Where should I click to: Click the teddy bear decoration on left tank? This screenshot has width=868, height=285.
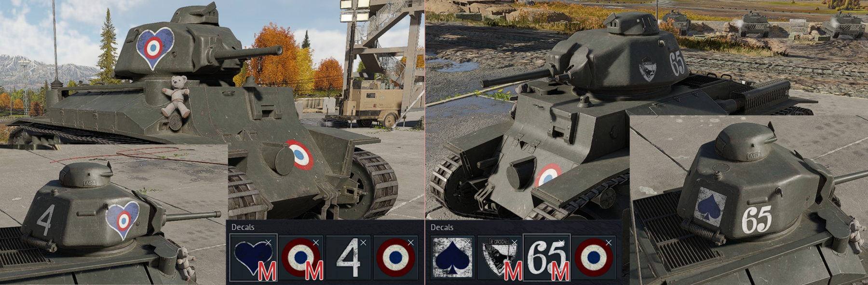[176, 96]
